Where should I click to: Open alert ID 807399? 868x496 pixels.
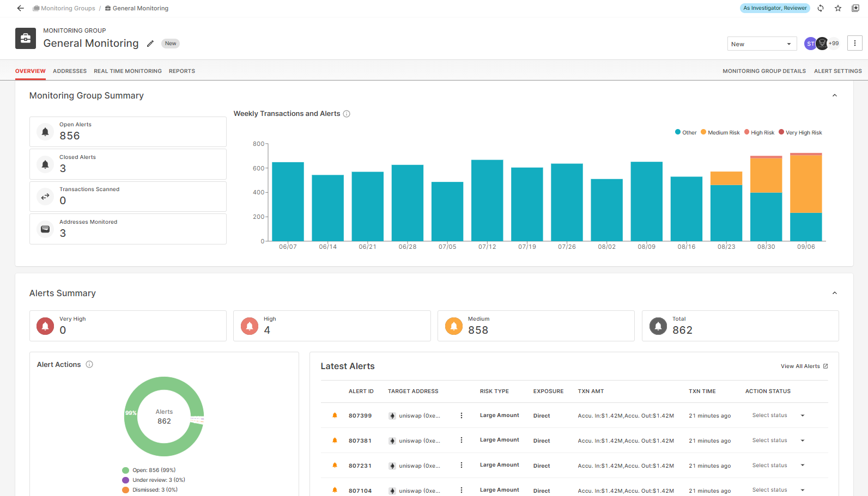tap(360, 416)
